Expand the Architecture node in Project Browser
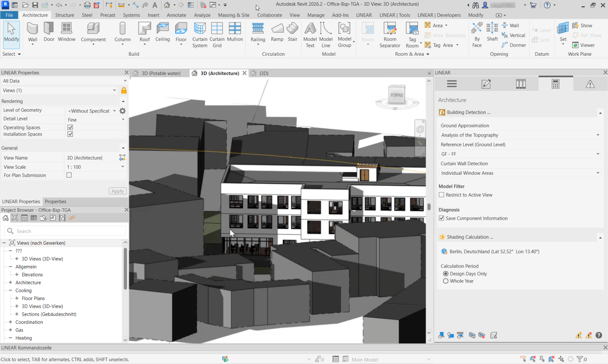The width and height of the screenshot is (608, 364). 11,282
